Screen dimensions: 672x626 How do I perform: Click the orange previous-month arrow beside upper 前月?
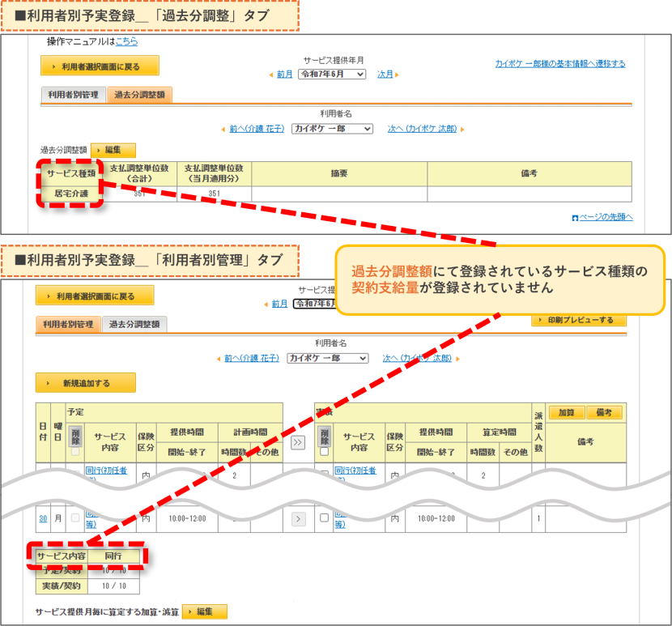[x=271, y=75]
